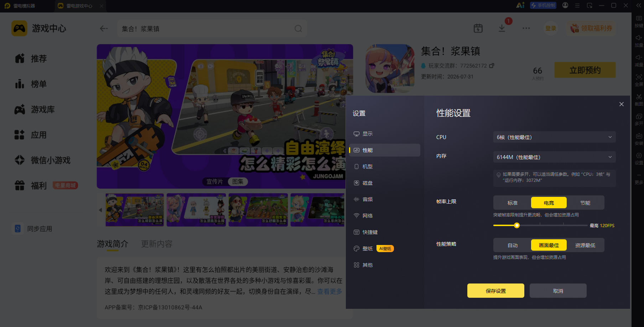Viewport: 644px width, 327px height.
Task: Open the 推荐 recommendations page
Action: tap(31, 58)
